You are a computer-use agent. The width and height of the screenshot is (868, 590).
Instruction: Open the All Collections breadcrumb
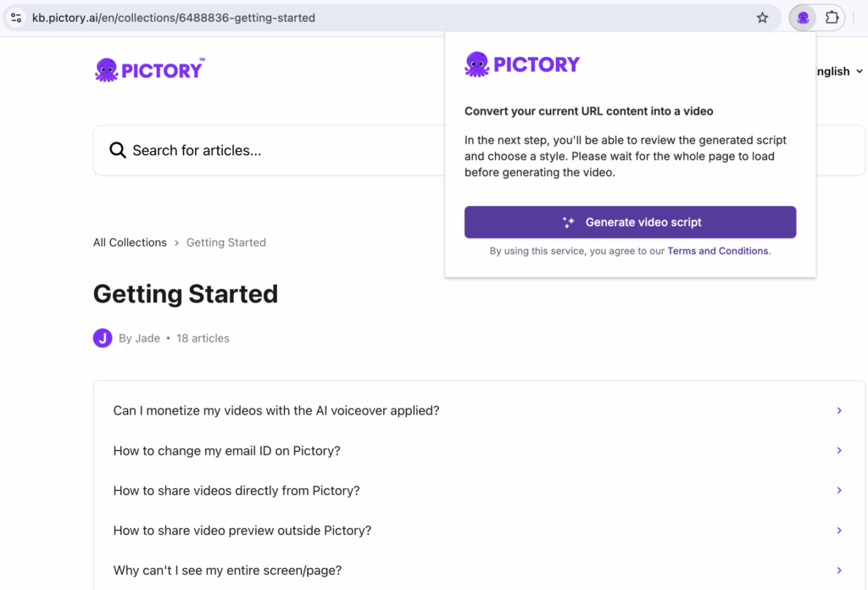(130, 242)
